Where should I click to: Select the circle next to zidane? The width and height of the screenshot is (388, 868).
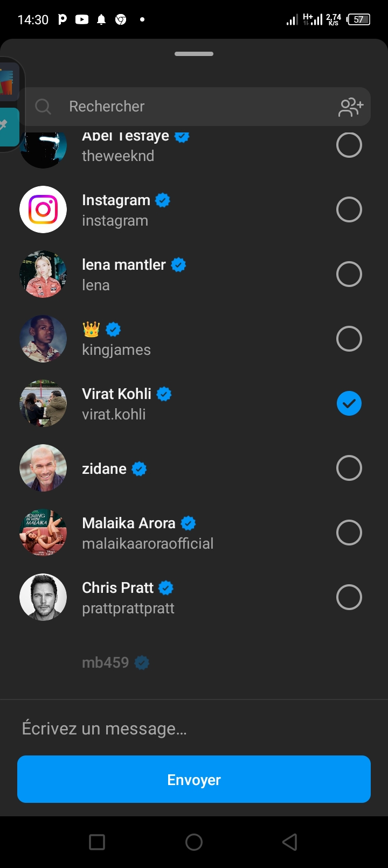[x=349, y=468]
